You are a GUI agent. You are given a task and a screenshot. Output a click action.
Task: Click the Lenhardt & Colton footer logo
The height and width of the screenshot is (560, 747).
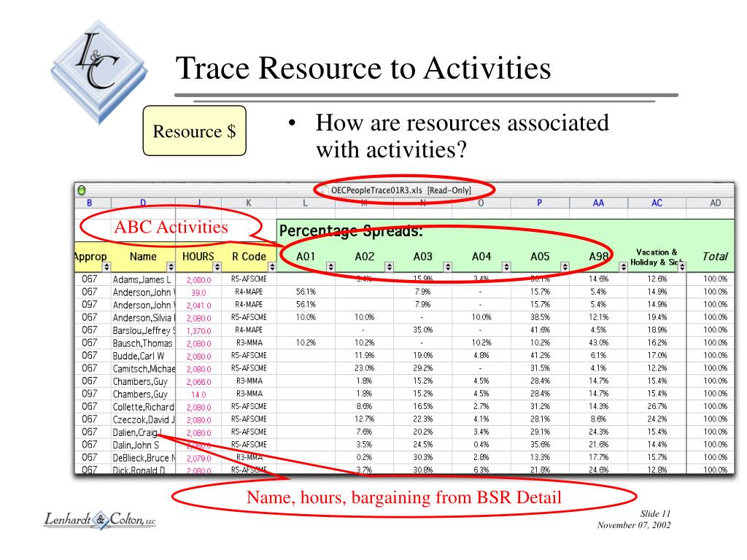coord(100,520)
